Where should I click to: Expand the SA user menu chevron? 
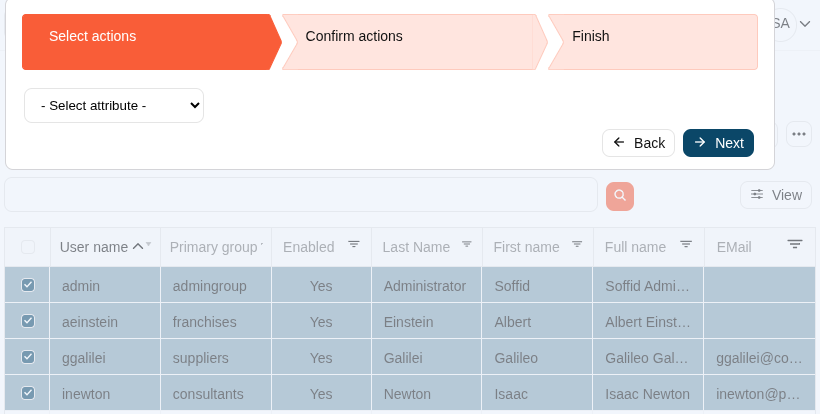coord(805,23)
